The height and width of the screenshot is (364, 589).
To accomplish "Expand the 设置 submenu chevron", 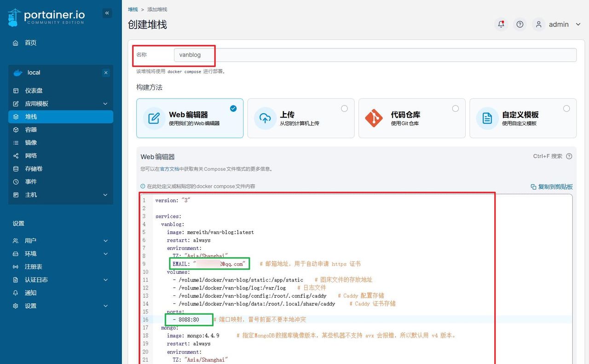I will pyautogui.click(x=105, y=306).
